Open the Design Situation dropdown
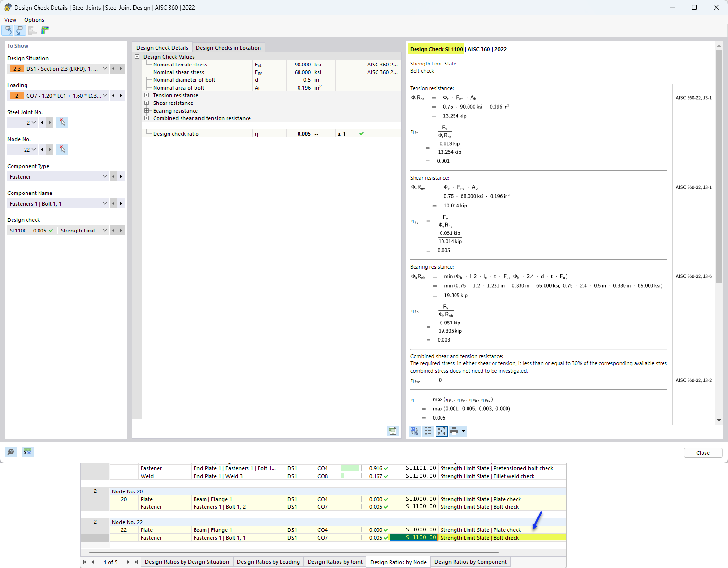The height and width of the screenshot is (568, 728). pos(105,69)
